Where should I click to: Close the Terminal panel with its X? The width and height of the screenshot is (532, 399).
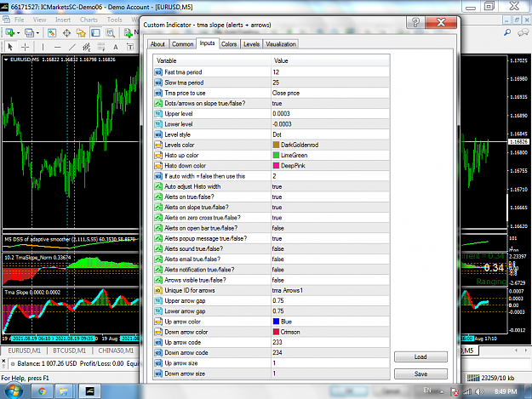click(3, 362)
